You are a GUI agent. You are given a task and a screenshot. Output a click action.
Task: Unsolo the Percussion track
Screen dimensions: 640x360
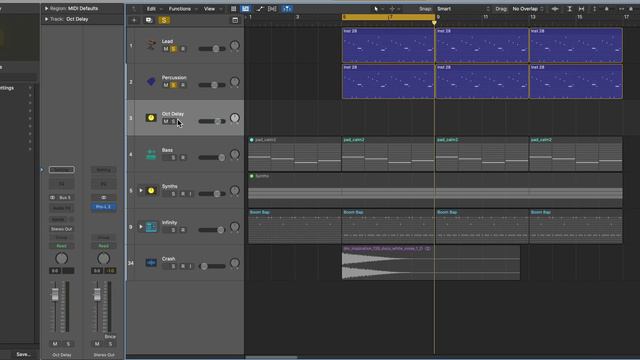click(173, 85)
